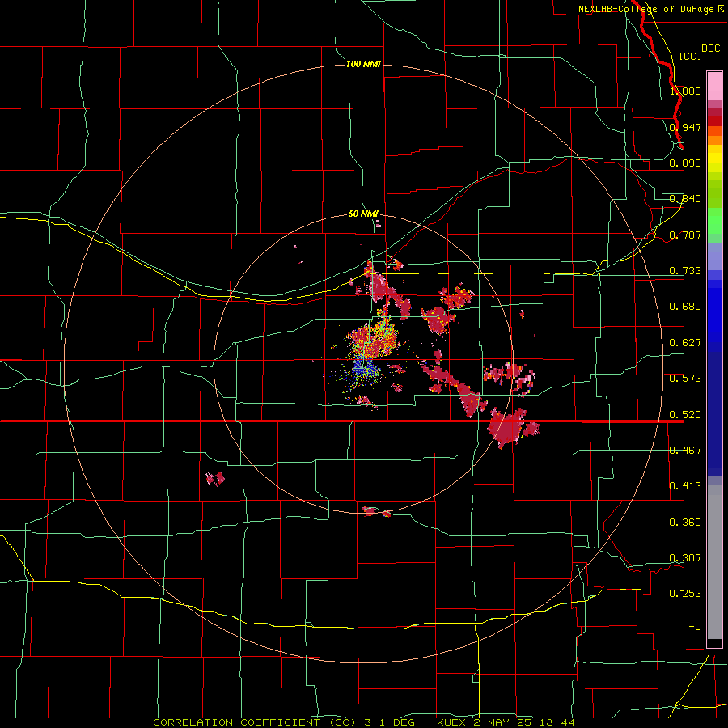Click the DCC label above the color scale
The width and height of the screenshot is (728, 728).
(x=710, y=49)
